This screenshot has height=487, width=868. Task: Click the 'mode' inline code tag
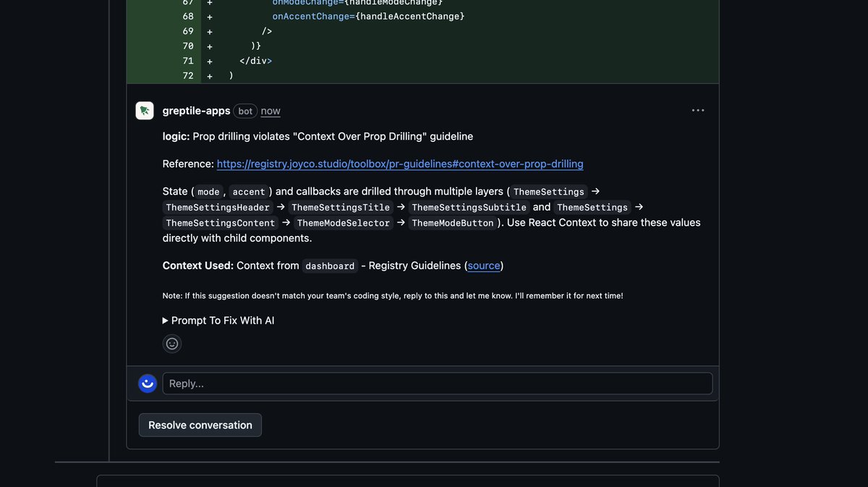click(208, 192)
